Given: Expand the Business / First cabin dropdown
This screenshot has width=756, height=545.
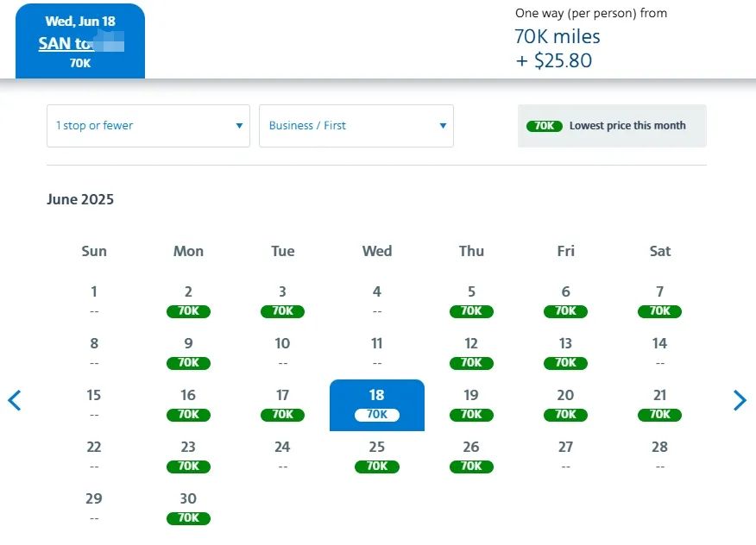Looking at the screenshot, I should click(356, 126).
